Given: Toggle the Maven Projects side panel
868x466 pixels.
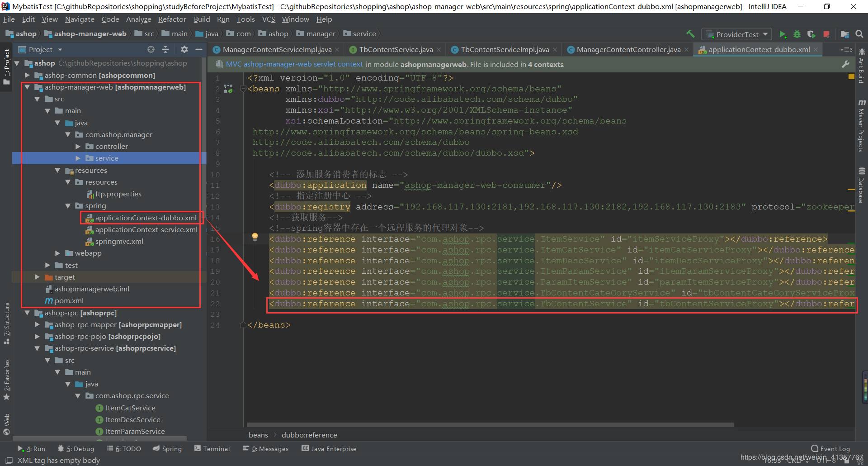Looking at the screenshot, I should tap(862, 126).
